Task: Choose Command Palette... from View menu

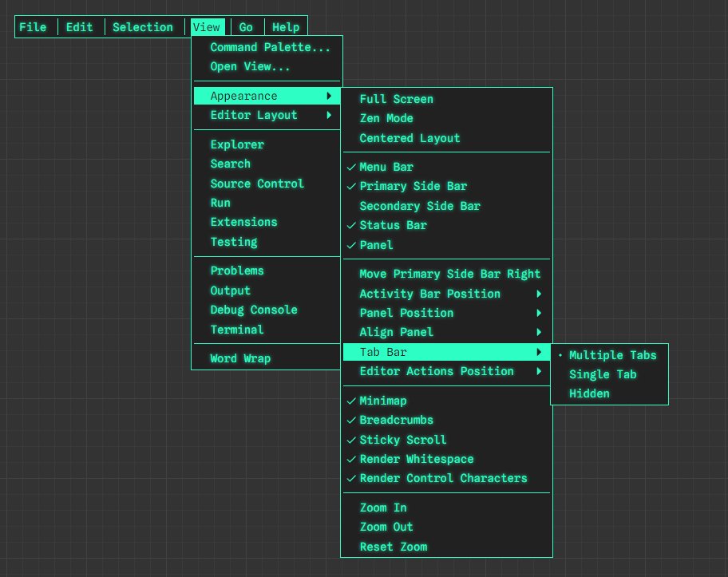Action: [267, 47]
